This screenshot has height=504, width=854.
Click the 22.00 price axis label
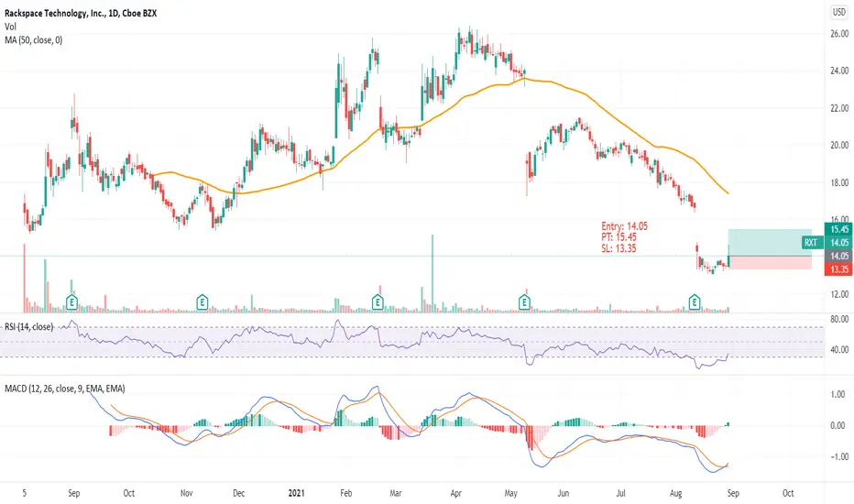839,108
